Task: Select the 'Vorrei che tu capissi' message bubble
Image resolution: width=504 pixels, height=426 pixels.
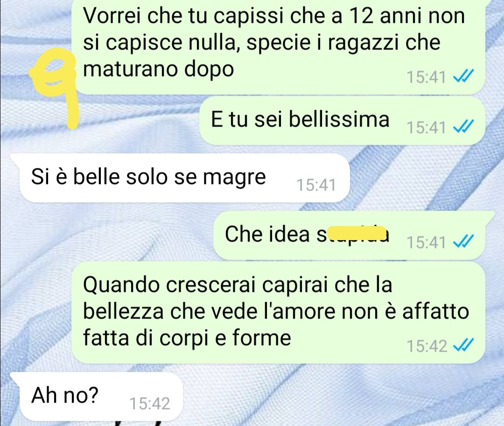Action: 278,47
